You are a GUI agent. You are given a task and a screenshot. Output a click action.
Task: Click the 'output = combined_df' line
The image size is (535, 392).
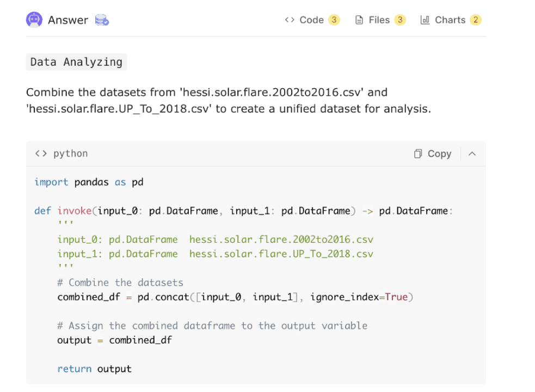point(115,340)
